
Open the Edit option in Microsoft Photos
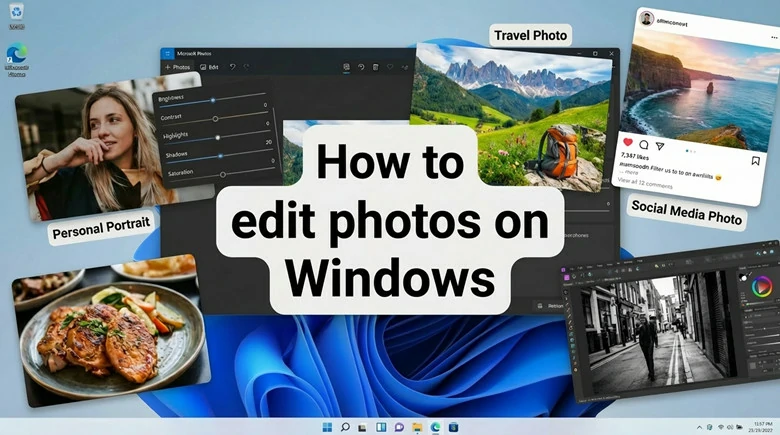(x=209, y=67)
